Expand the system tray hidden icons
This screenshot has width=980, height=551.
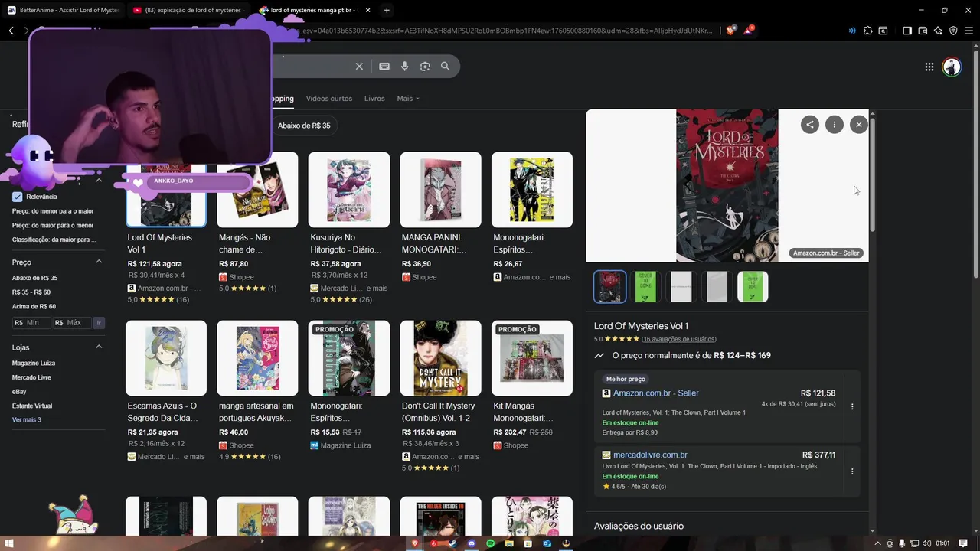coord(880,543)
